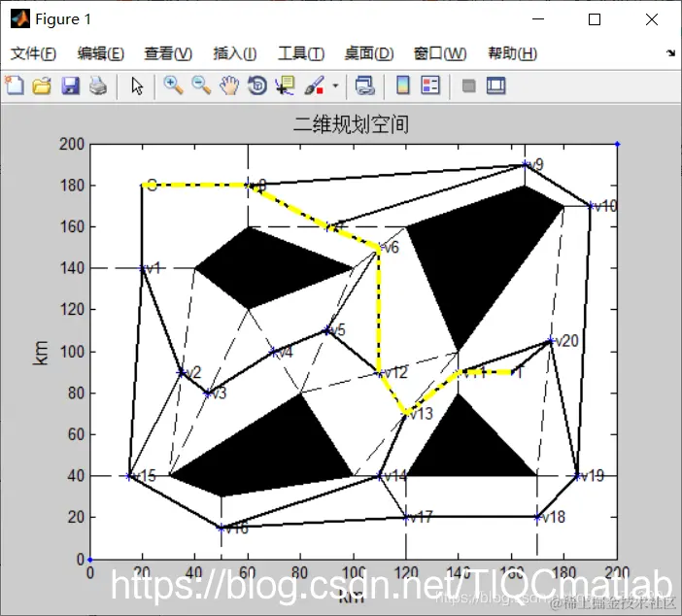Click the node label v13
The height and width of the screenshot is (616, 682).
tap(422, 414)
